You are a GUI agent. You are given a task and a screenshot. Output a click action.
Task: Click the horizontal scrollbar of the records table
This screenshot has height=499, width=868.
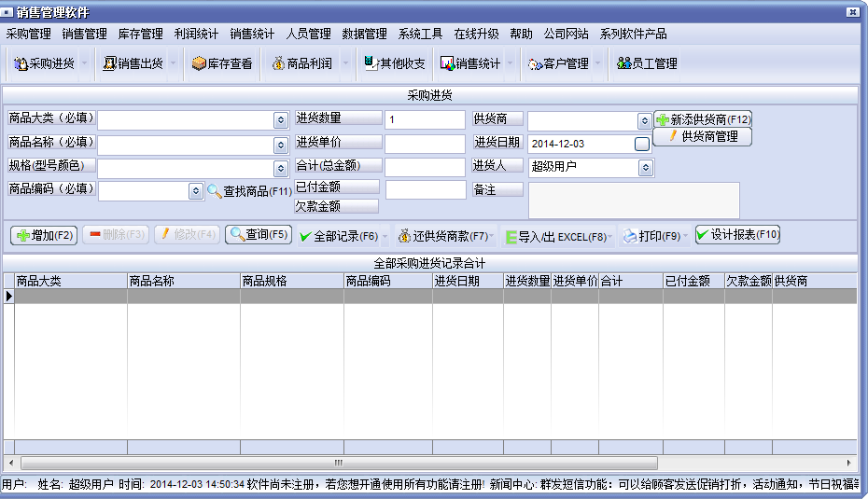[339, 463]
